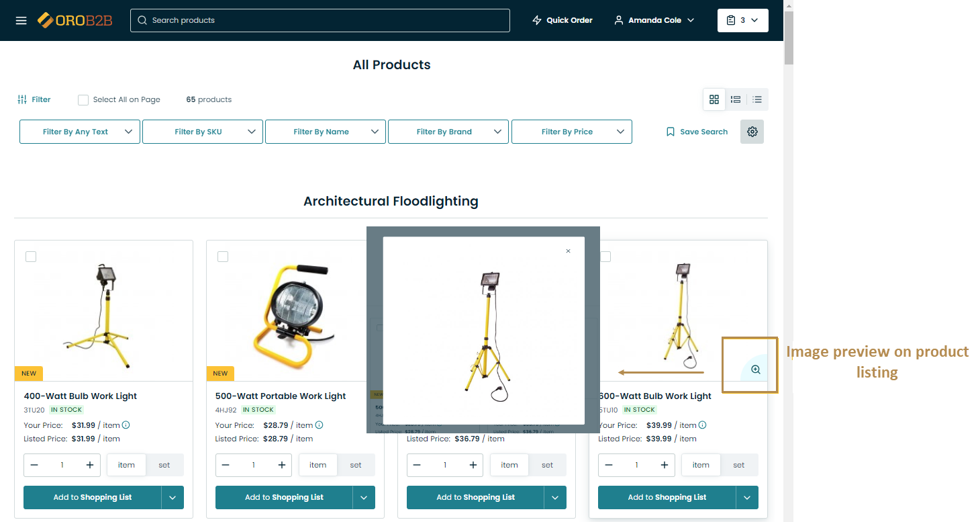Click the Search products field

pos(320,20)
